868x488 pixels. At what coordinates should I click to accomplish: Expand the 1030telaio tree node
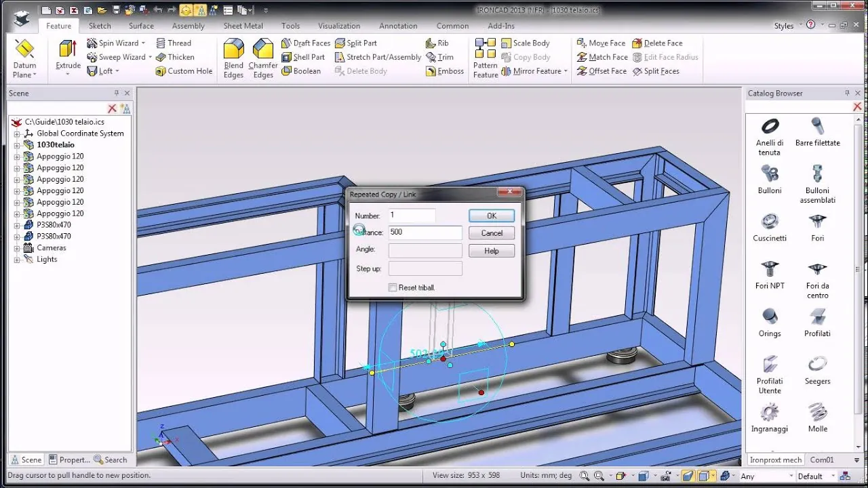coord(17,145)
